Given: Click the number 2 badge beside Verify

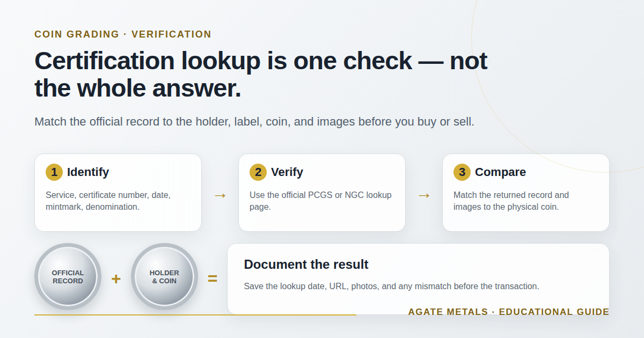Looking at the screenshot, I should coord(258,172).
